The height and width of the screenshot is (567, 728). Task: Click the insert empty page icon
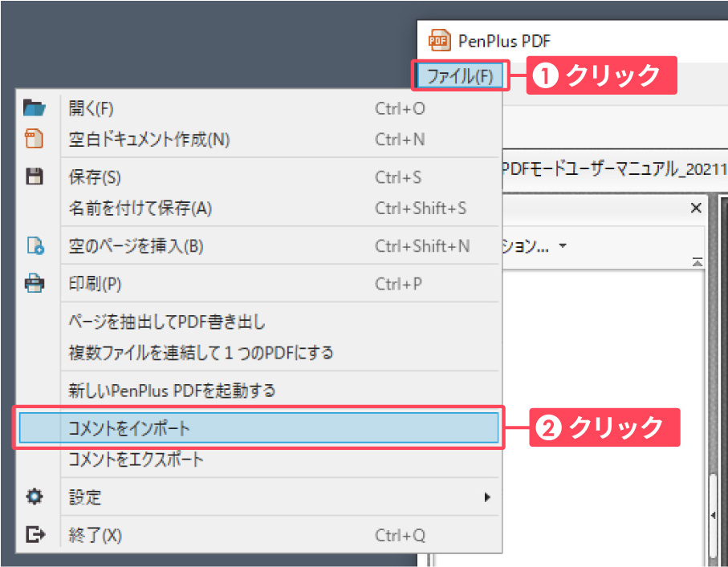(35, 245)
